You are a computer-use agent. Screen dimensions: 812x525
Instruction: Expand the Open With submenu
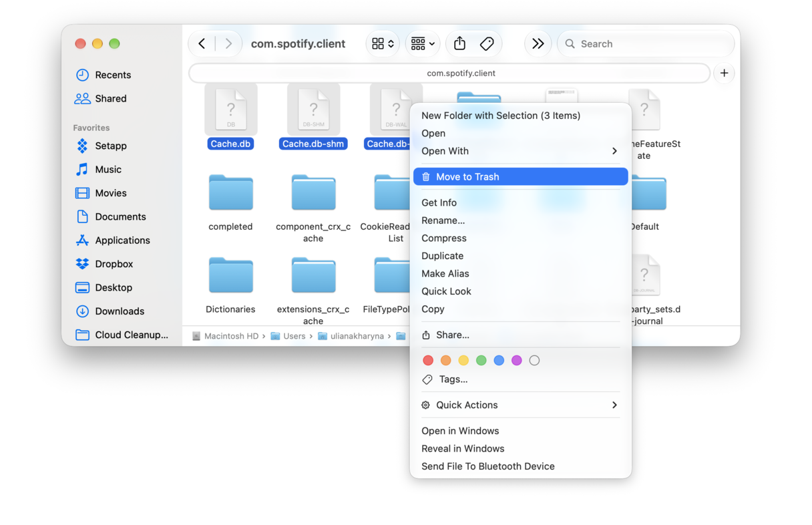coord(521,151)
